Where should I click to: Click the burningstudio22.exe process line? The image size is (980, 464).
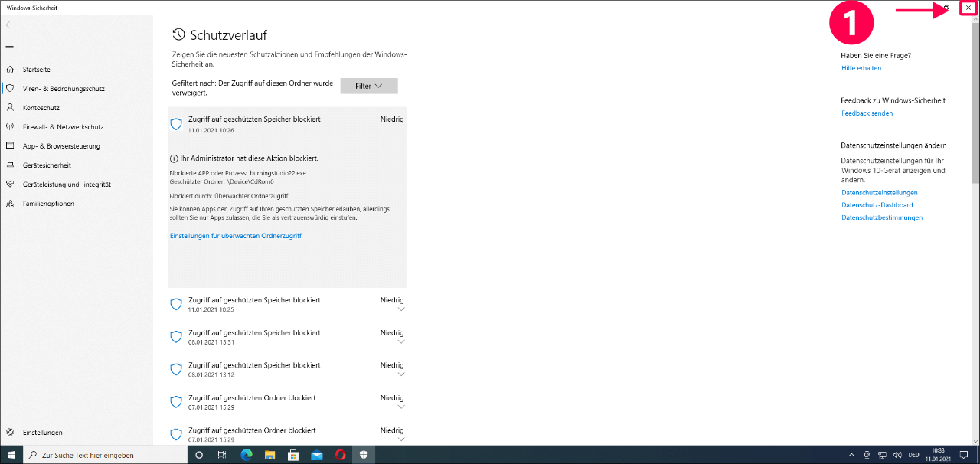point(237,174)
